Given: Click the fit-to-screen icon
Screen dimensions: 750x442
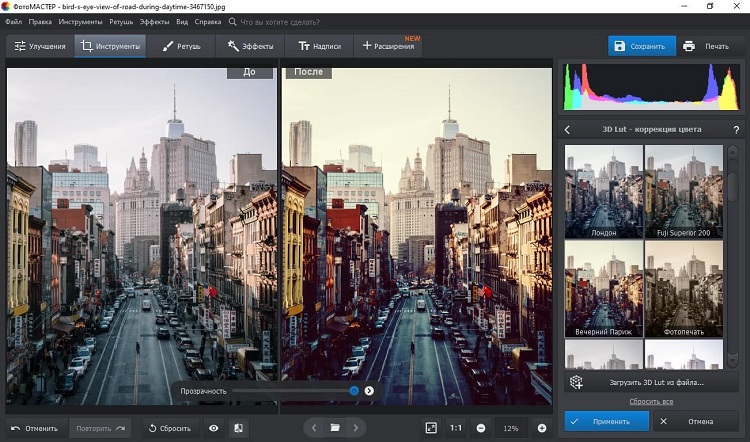Looking at the screenshot, I should click(431, 428).
